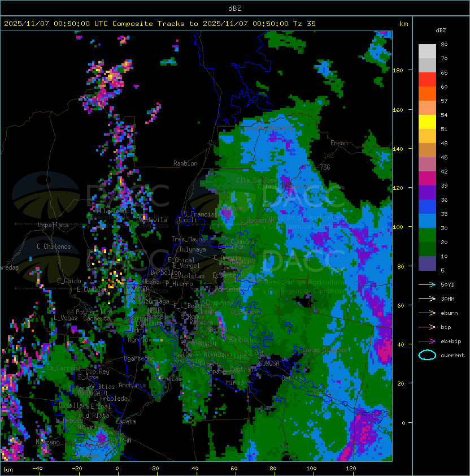Image resolution: width=470 pixels, height=476 pixels.
Task: Select the 'Lomas_Blancas' place label
Action: 324,350
